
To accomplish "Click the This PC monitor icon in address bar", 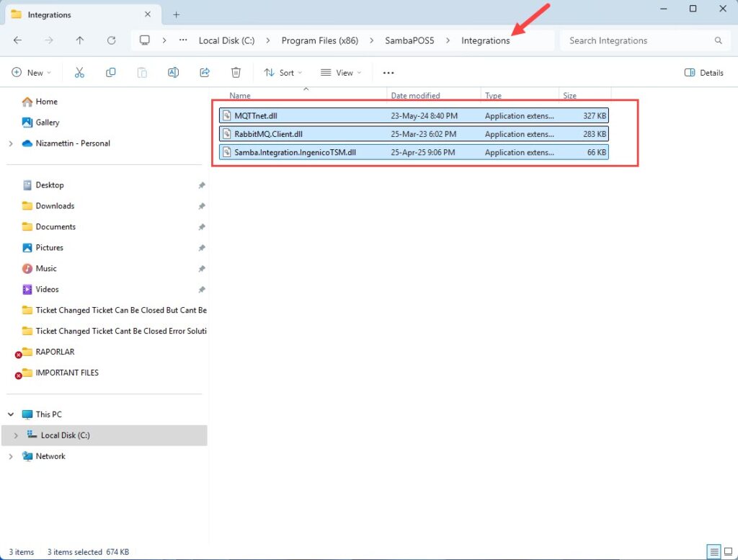I will (144, 40).
